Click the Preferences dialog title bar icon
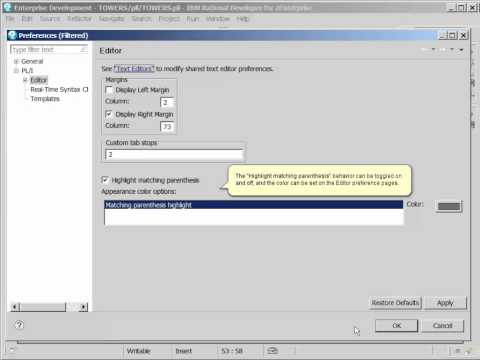The height and width of the screenshot is (360, 480). coord(12,35)
